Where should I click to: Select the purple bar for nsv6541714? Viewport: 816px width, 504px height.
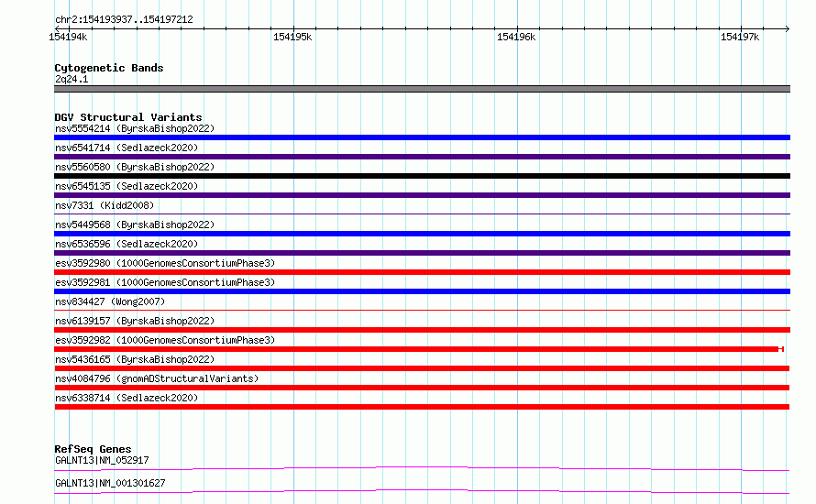(x=422, y=157)
